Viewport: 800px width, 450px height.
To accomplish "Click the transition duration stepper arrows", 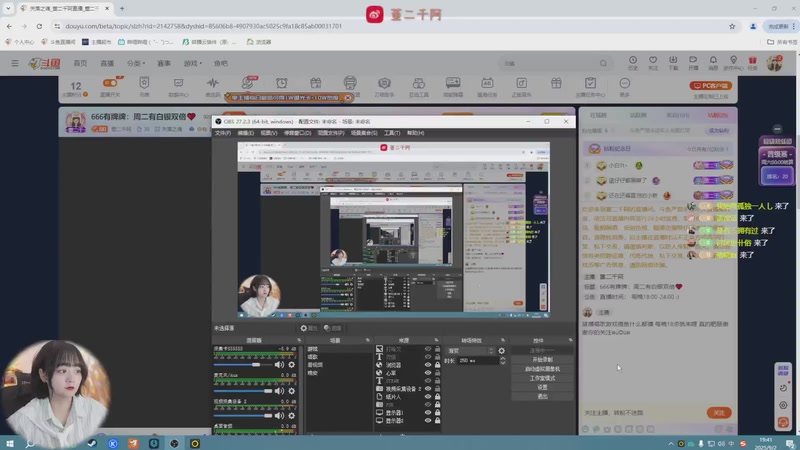I will tap(503, 361).
